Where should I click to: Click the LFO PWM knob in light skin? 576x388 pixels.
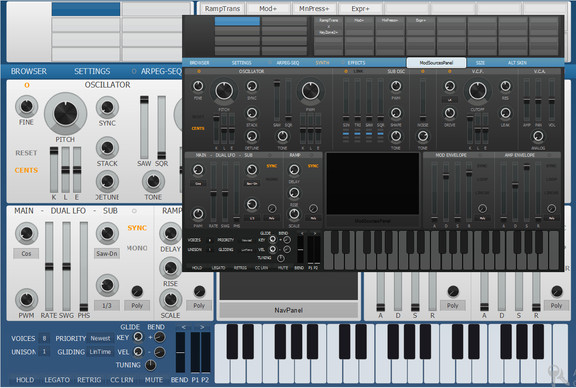tap(26, 299)
